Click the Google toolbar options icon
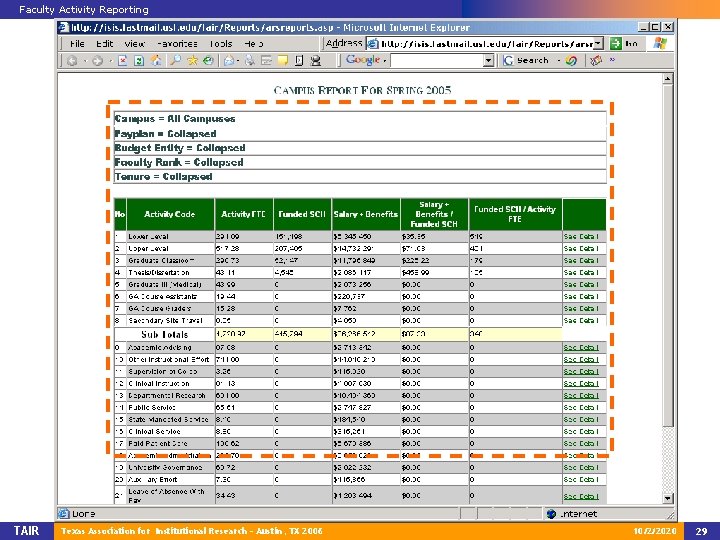Screen dimensions: 720x540 point(596,60)
